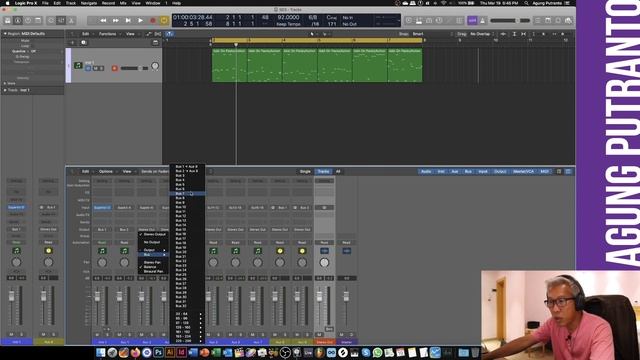Open the Note Pads button
Viewport: 640px width, 360px height.
tap(548, 20)
